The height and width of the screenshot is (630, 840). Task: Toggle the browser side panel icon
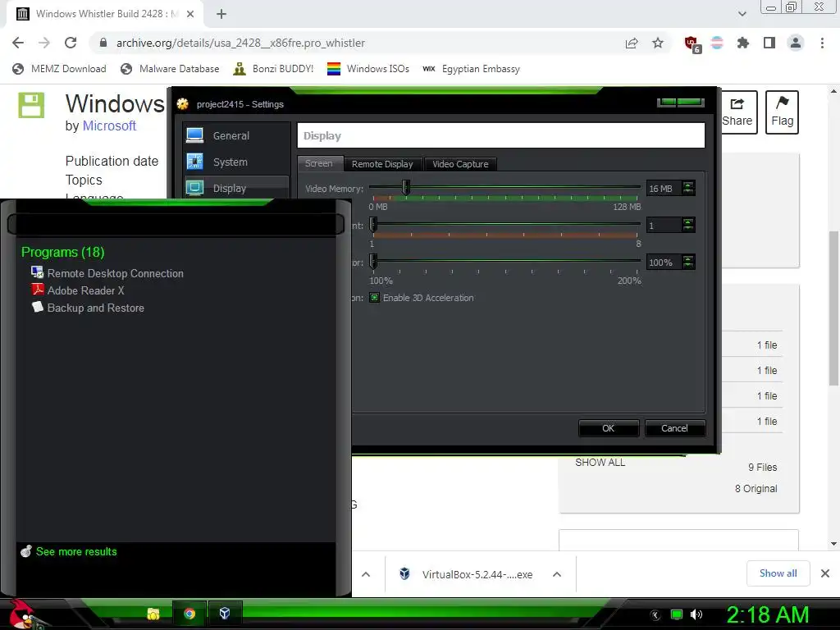tap(769, 43)
